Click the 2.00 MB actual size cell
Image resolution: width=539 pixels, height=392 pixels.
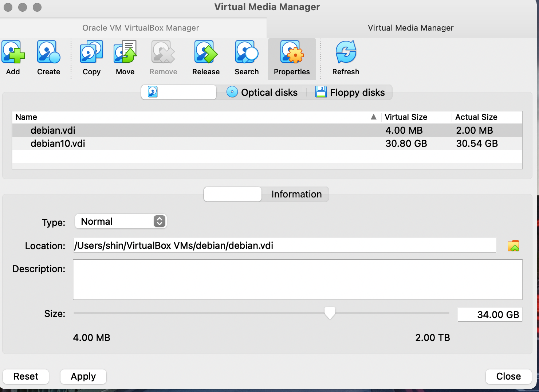coord(474,130)
